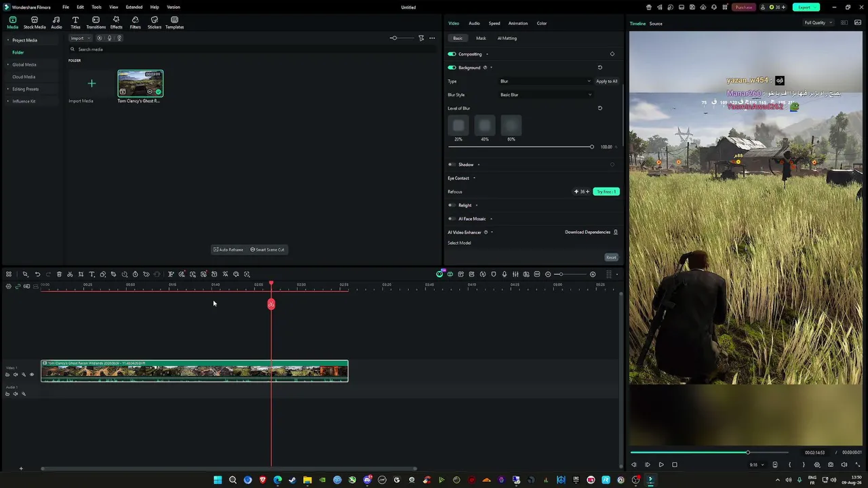
Task: Lock the Video 1 track
Action: coord(7,375)
